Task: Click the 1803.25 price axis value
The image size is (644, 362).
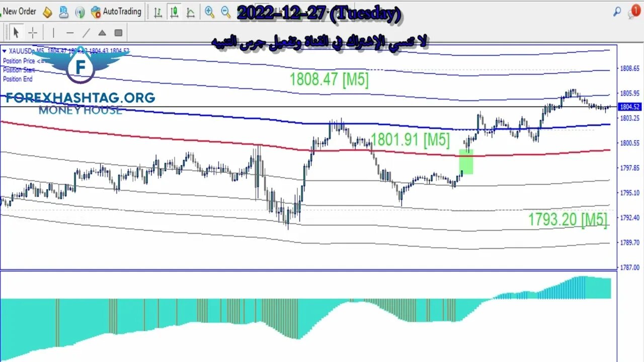Action: point(630,118)
